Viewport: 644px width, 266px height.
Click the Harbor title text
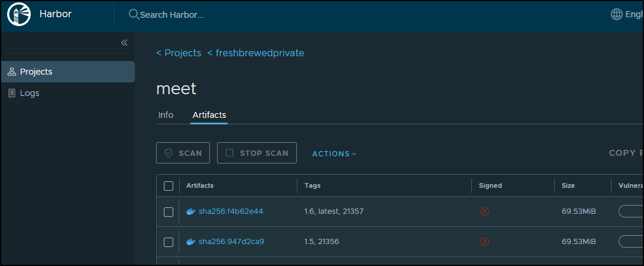pyautogui.click(x=56, y=14)
